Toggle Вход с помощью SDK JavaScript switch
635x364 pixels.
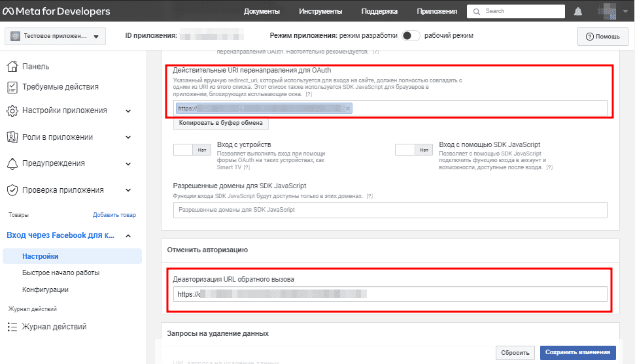pos(414,150)
